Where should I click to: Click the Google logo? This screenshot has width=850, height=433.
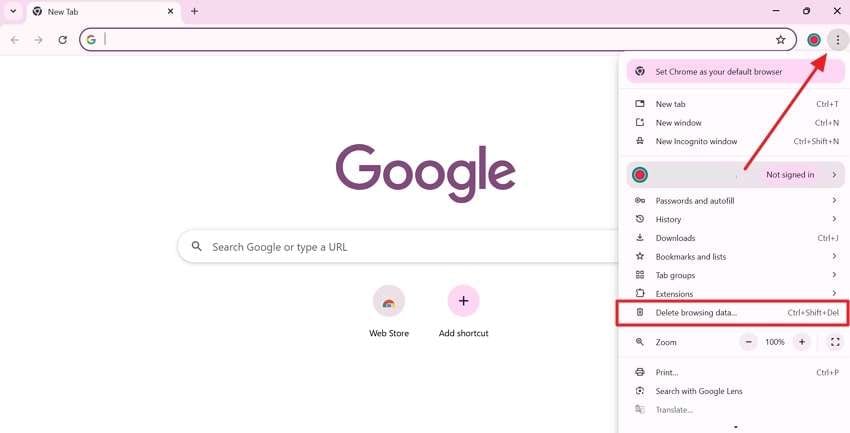[x=426, y=173]
